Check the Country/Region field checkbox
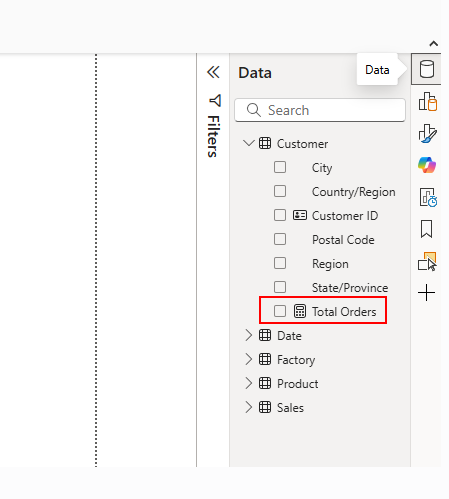This screenshot has height=499, width=449. click(280, 191)
